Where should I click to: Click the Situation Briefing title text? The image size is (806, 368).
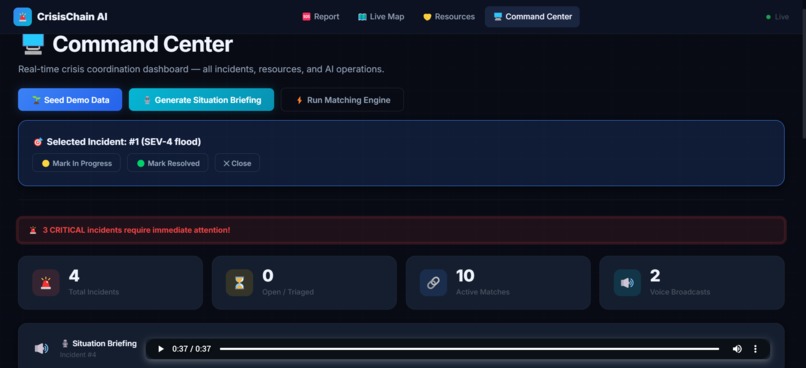coord(104,343)
